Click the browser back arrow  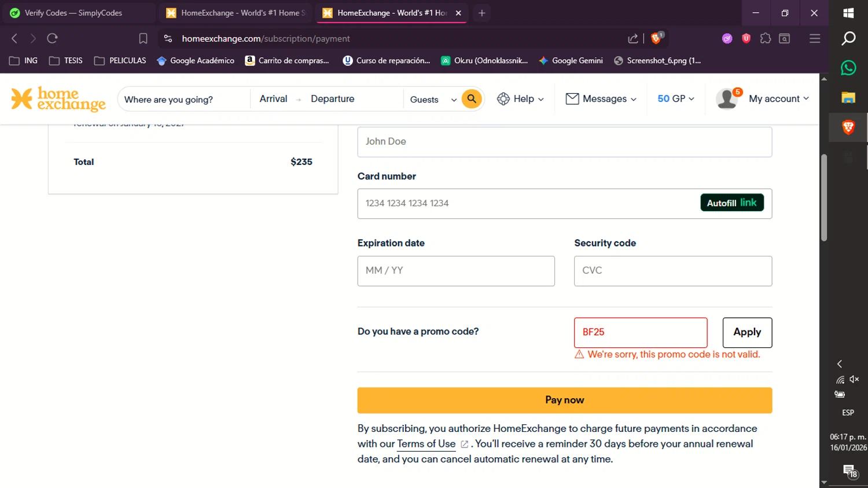pyautogui.click(x=14, y=38)
